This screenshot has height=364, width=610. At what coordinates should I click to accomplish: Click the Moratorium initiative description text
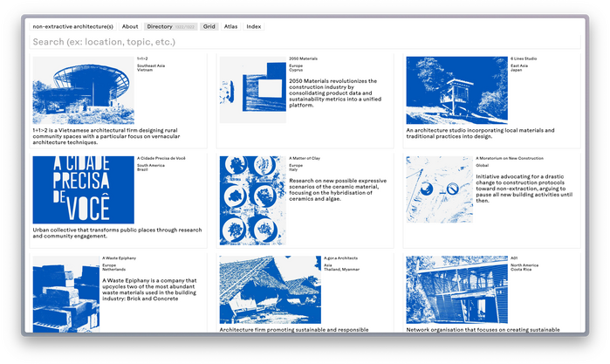coord(524,189)
